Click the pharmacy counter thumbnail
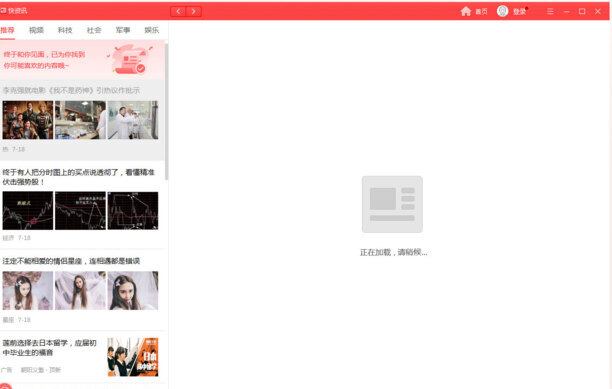The image size is (612, 389). tap(80, 120)
